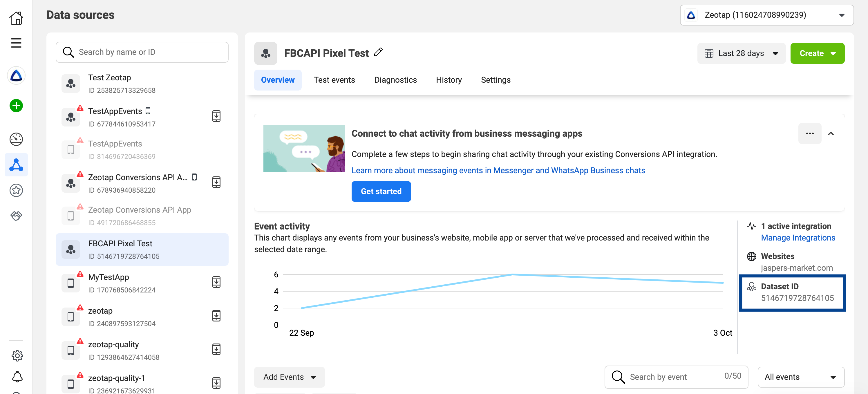Image resolution: width=868 pixels, height=394 pixels.
Task: Switch to the Diagnostics tab
Action: pos(395,80)
